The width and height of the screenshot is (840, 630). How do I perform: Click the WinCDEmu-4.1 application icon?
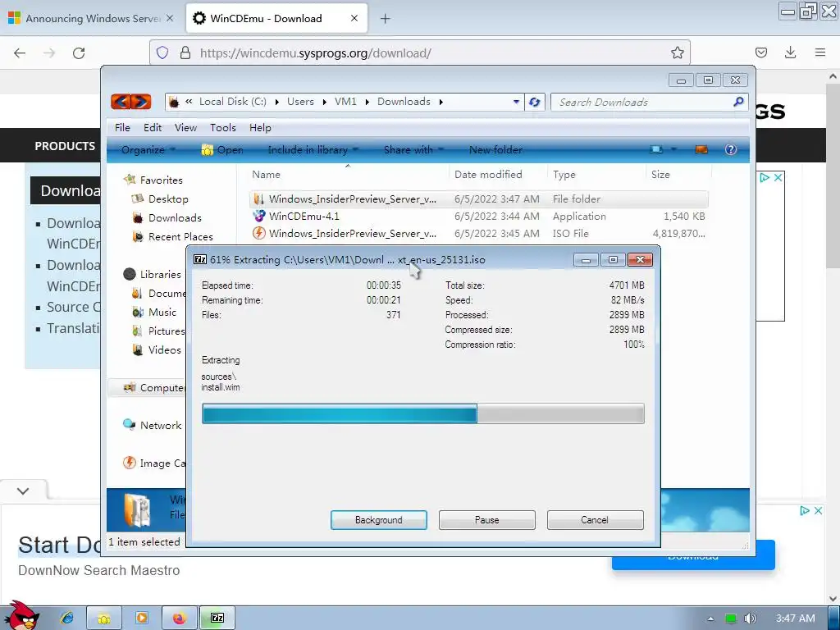[x=258, y=216]
